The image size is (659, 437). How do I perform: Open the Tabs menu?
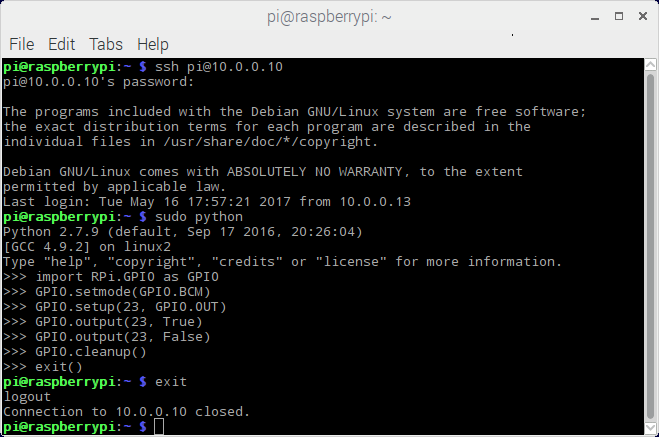pyautogui.click(x=106, y=44)
